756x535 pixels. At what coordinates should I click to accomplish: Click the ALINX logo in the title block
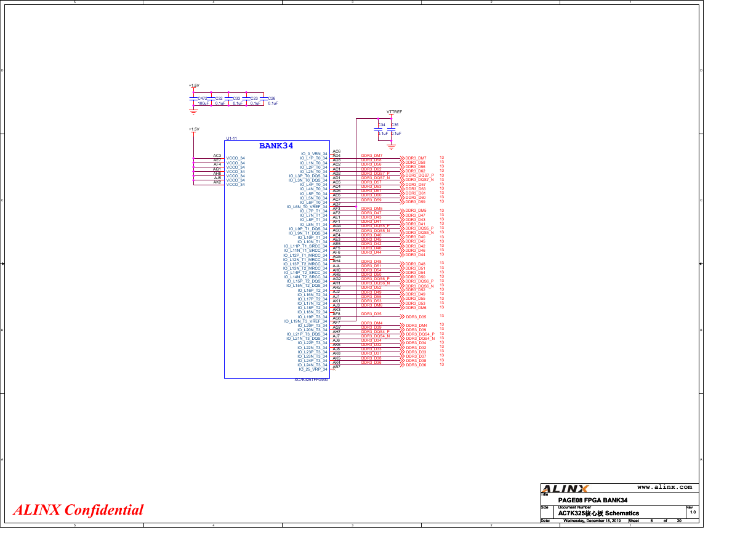[564, 489]
